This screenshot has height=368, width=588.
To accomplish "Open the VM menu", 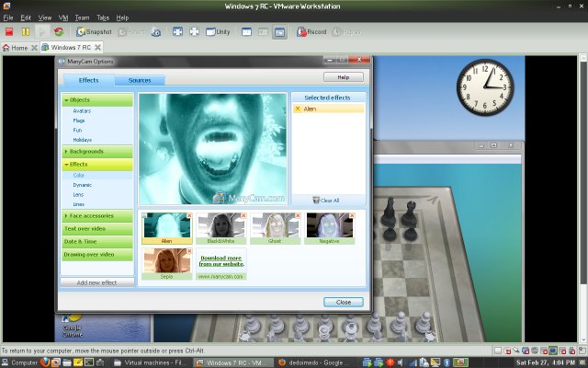I will pyautogui.click(x=63, y=17).
